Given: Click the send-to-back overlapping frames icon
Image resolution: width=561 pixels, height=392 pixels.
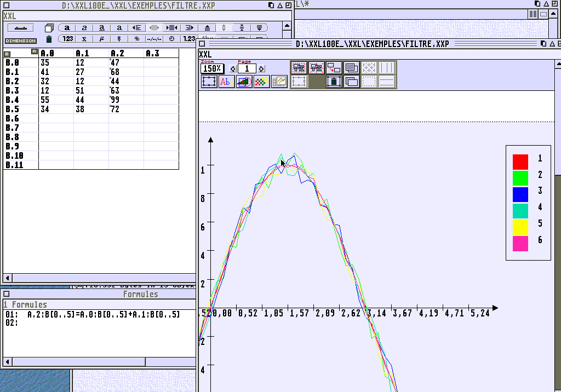Looking at the screenshot, I should (x=351, y=82).
